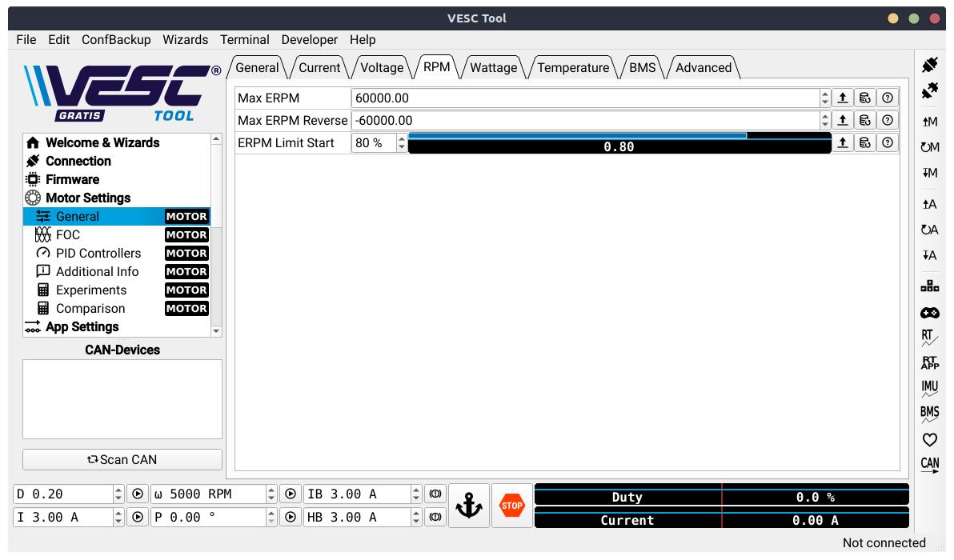This screenshot has height=560, width=954.
Task: Toggle RT realtime data streaming icon
Action: [x=929, y=338]
